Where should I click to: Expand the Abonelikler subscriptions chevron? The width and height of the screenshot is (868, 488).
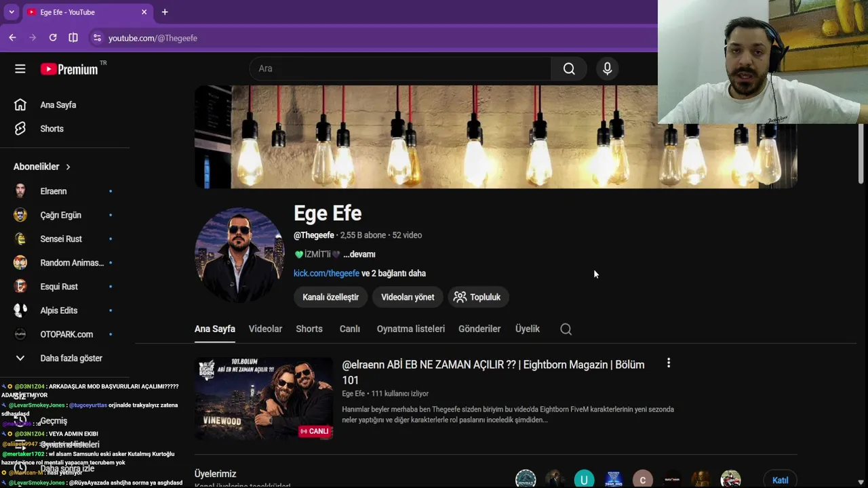[68, 167]
